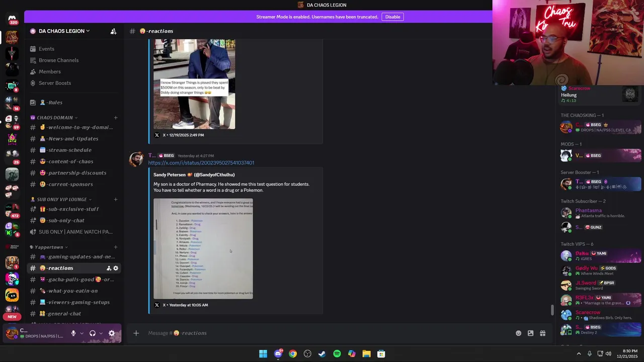
Task: Open Godly Wu member profile
Action: pyautogui.click(x=587, y=268)
